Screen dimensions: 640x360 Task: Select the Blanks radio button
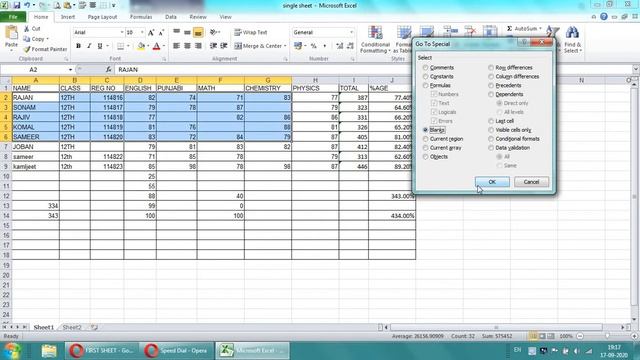(426, 130)
